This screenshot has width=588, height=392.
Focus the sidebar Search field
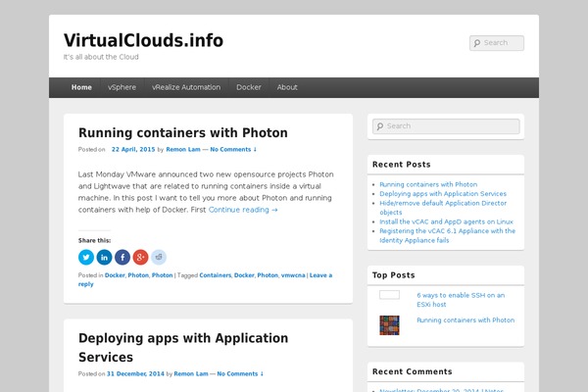click(446, 126)
